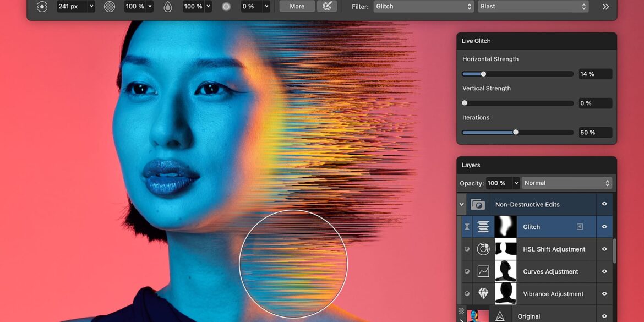644x322 pixels.
Task: Click the Vibrance Adjustment diamond icon
Action: pyautogui.click(x=483, y=294)
